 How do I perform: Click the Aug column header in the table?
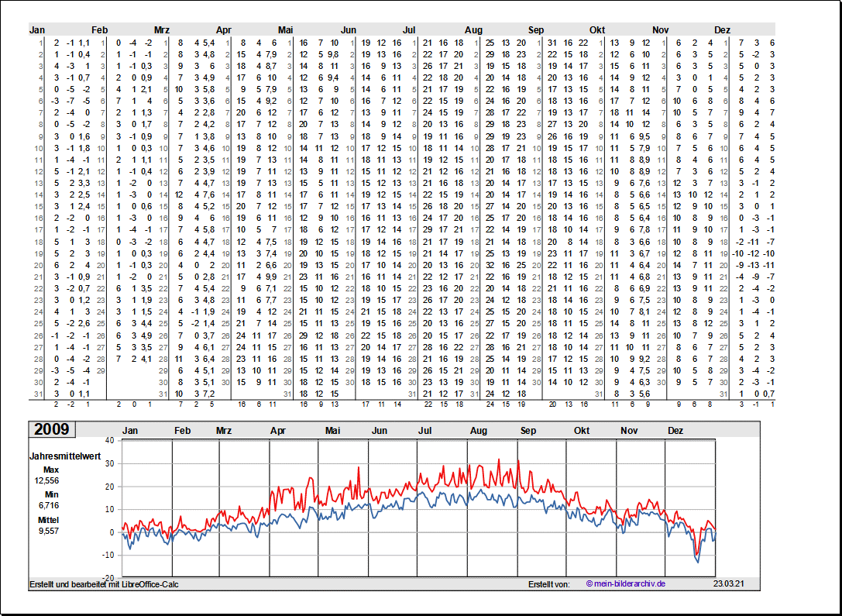(x=473, y=29)
